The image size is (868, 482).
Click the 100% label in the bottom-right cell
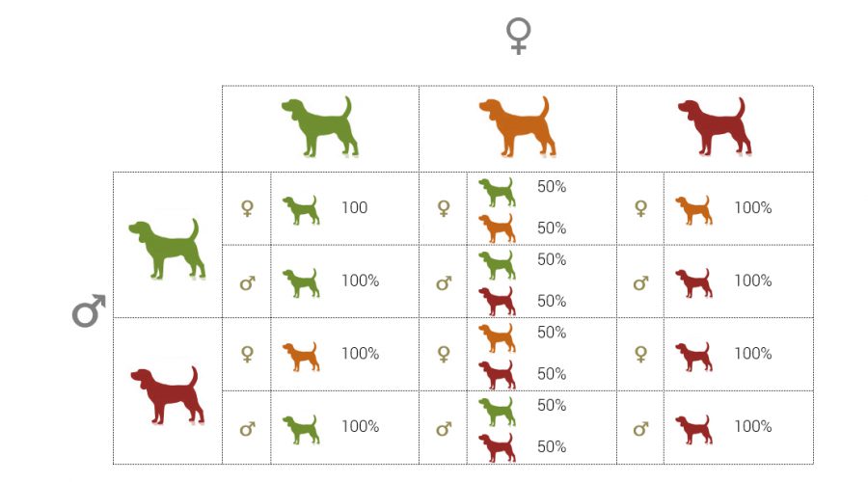tap(752, 426)
